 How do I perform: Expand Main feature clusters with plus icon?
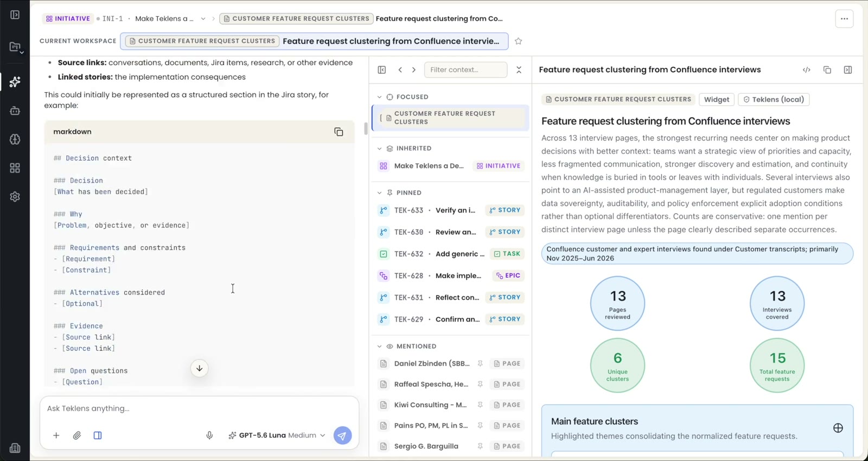click(x=838, y=428)
